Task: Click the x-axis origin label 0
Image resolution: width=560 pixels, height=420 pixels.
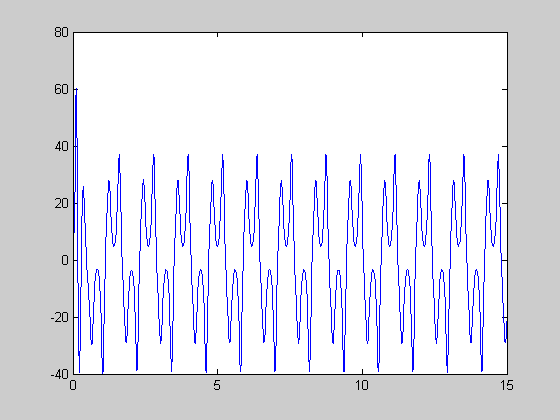Action: coord(73,385)
